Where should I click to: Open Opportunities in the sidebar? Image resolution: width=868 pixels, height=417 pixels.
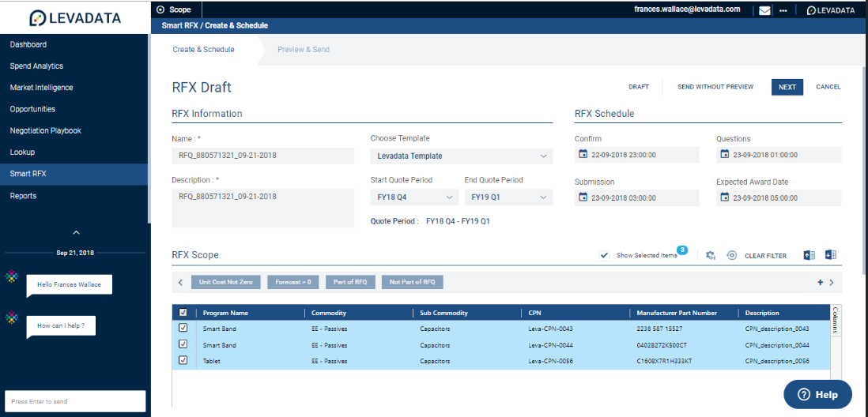[32, 109]
